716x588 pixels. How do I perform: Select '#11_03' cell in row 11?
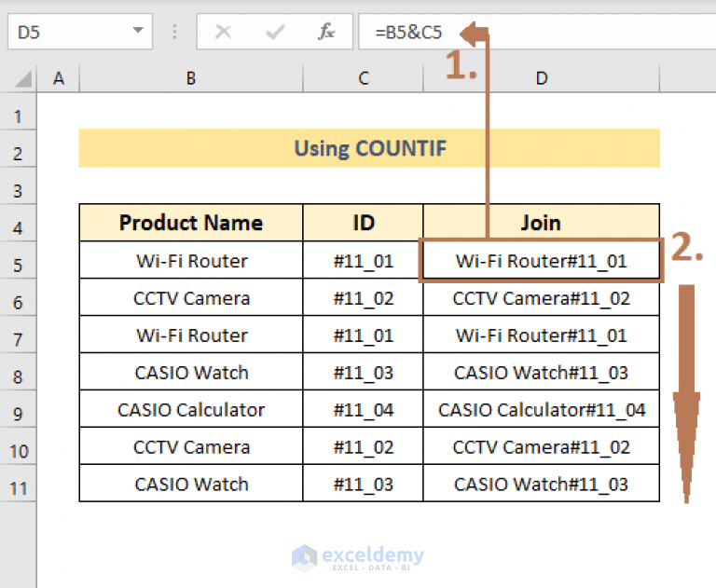(x=363, y=484)
